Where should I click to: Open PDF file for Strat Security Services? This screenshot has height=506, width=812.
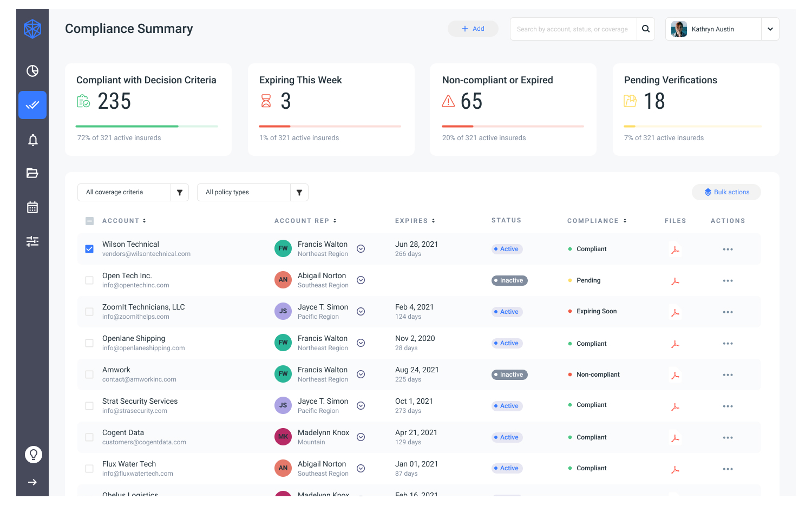(x=675, y=406)
